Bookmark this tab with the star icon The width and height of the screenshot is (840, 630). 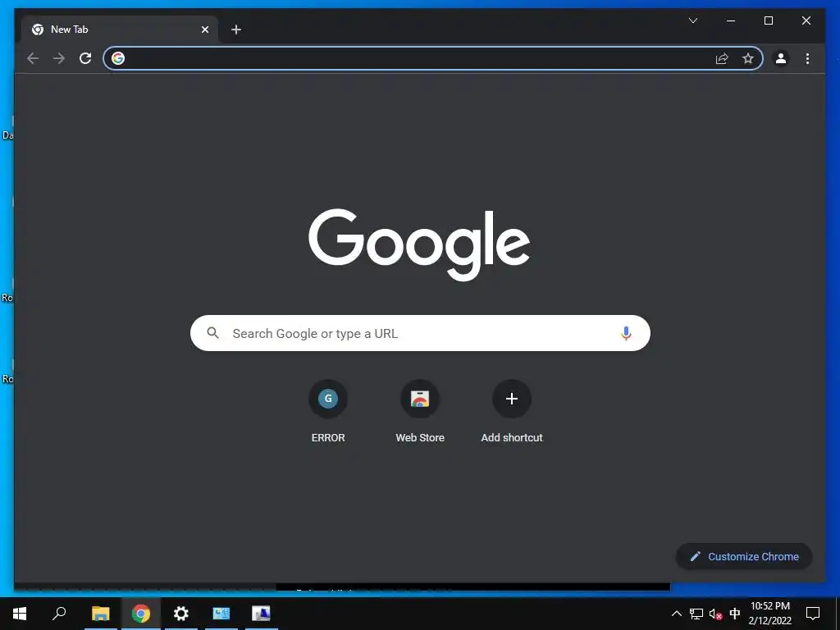point(748,58)
